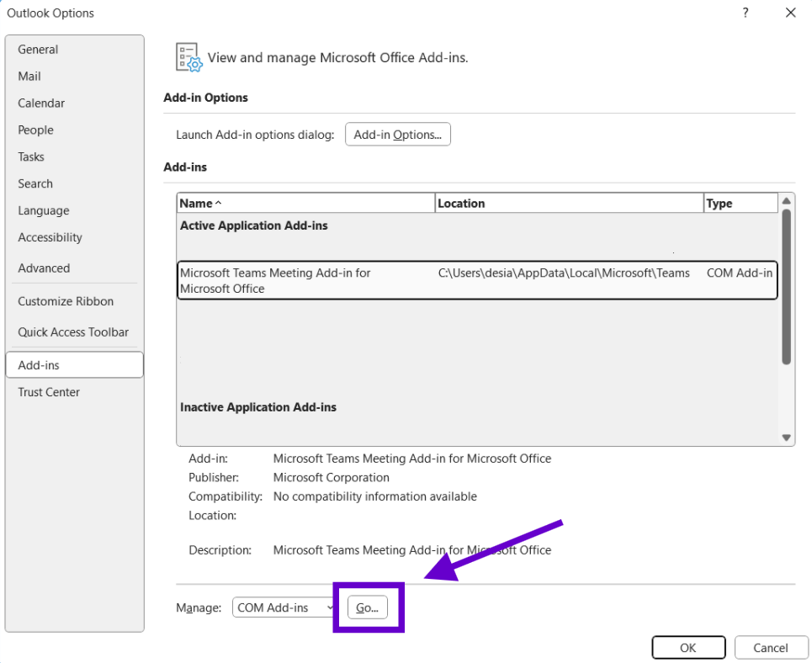Sort add-ins by the Name column header
Viewport: 812px width, 663px height.
(x=305, y=204)
